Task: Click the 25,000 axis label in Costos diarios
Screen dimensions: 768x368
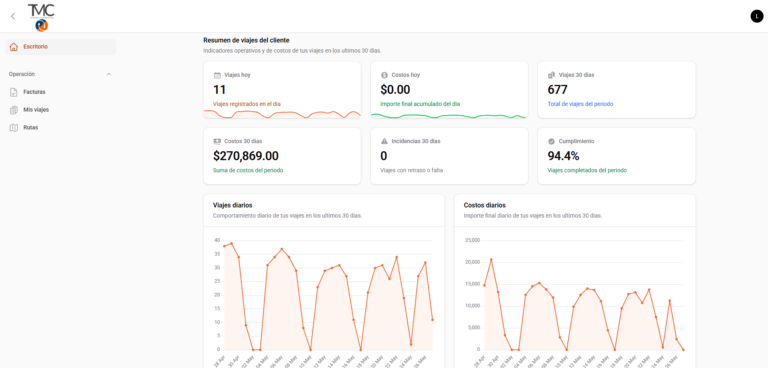Action: point(473,240)
